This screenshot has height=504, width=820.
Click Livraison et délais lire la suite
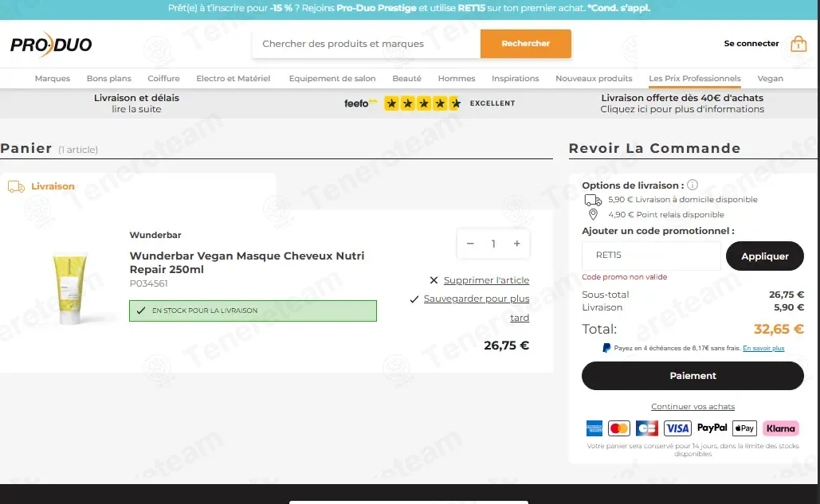(136, 104)
